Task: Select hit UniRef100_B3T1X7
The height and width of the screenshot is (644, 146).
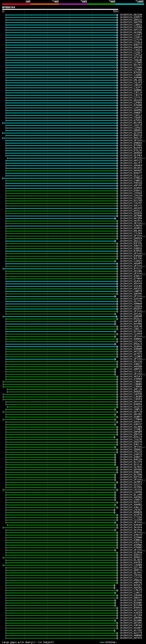Action: 131,268
